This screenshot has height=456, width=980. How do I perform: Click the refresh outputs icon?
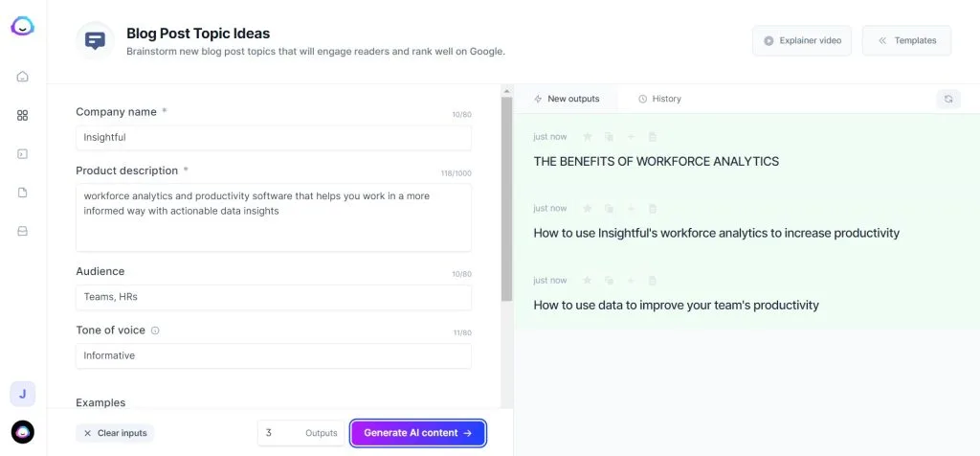(x=948, y=99)
